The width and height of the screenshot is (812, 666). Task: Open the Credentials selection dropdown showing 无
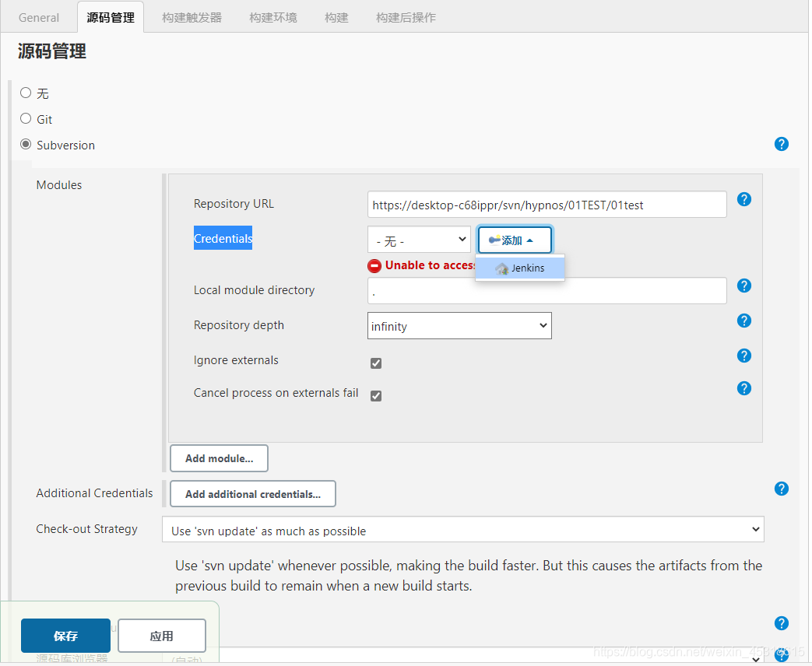click(419, 239)
